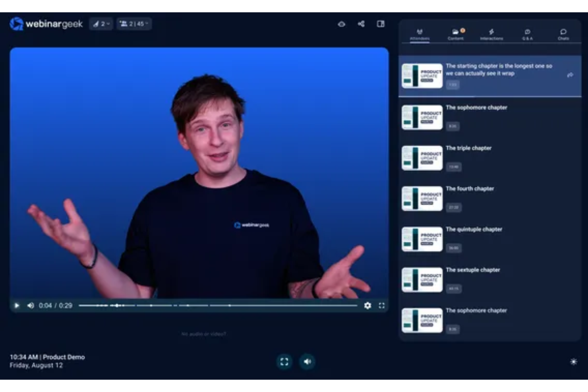Enter fullscreen from the player controls

tap(382, 305)
